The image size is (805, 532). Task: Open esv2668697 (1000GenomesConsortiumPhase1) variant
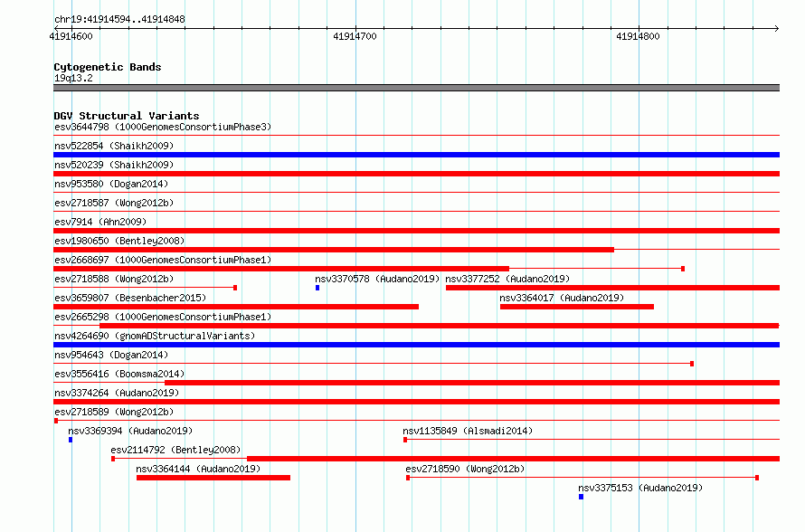pos(163,260)
